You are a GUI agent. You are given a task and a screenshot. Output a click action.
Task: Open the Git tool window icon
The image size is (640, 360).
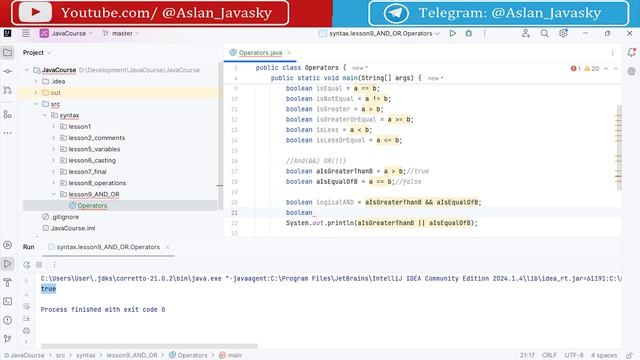[x=7, y=339]
